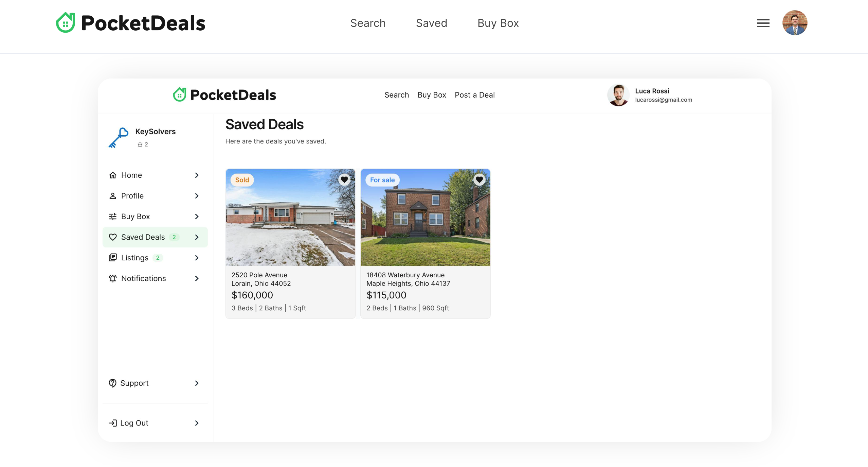Click the Buy Box filter sliders icon

(113, 217)
